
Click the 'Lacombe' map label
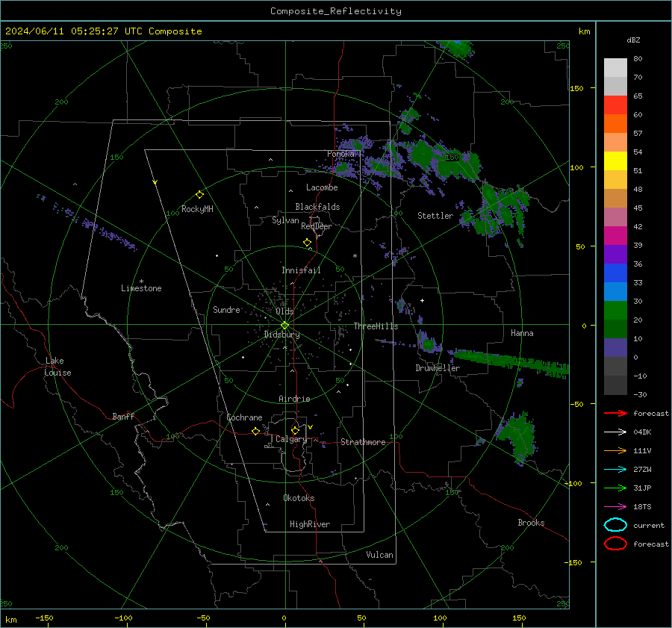pos(322,187)
